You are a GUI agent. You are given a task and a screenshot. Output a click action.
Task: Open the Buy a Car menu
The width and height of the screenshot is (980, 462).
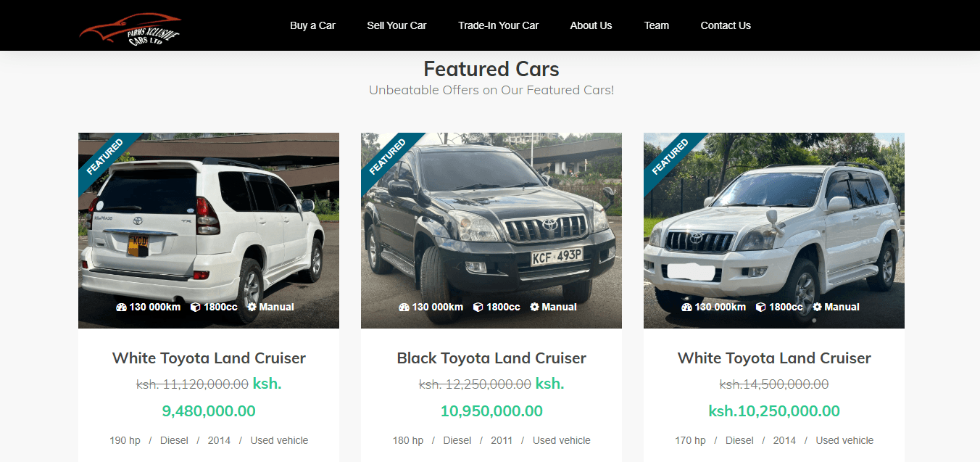click(x=312, y=25)
